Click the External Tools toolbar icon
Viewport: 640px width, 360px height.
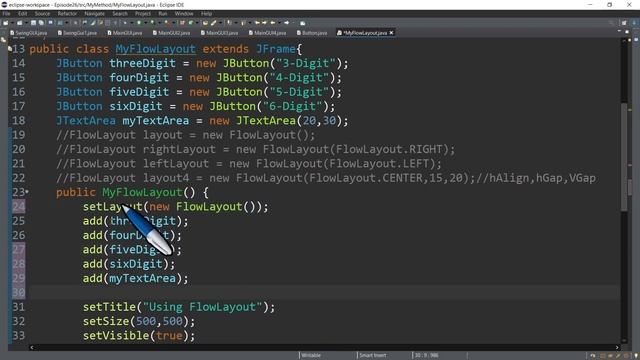pyautogui.click(x=167, y=23)
